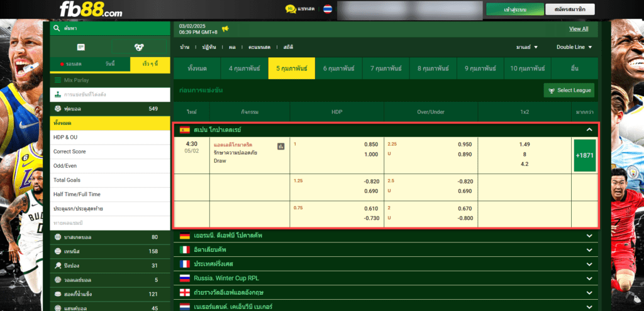Expand the ประเทศฝรั่งเศส league row
The height and width of the screenshot is (311, 644).
[x=589, y=264]
